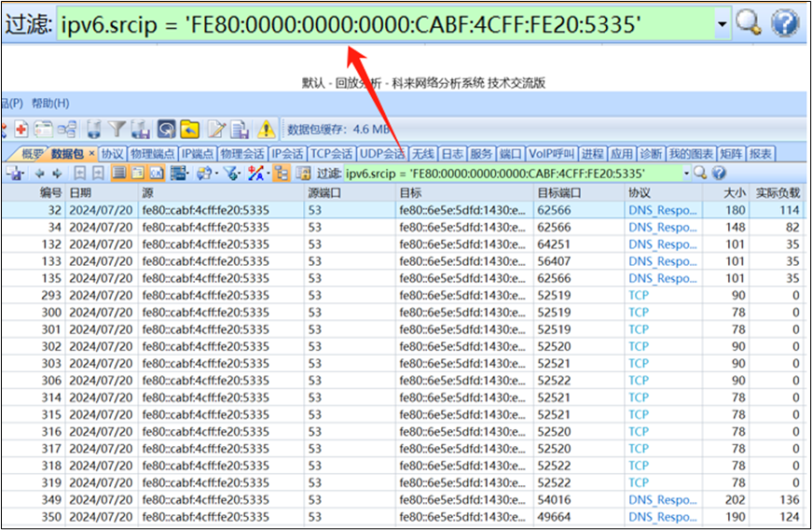This screenshot has width=812, height=530.
Task: Open the TCP会话 tab
Action: [331, 154]
